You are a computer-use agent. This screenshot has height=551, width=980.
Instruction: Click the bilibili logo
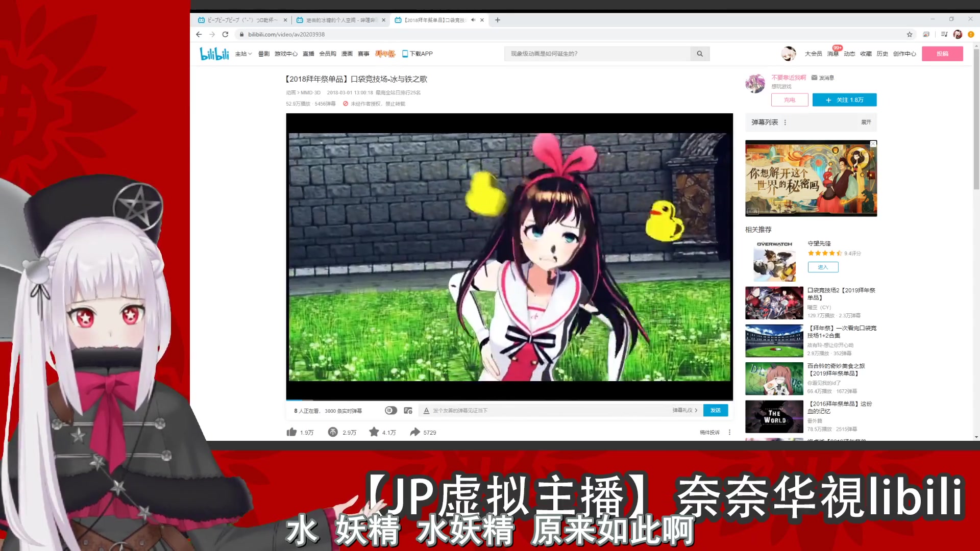tap(214, 54)
